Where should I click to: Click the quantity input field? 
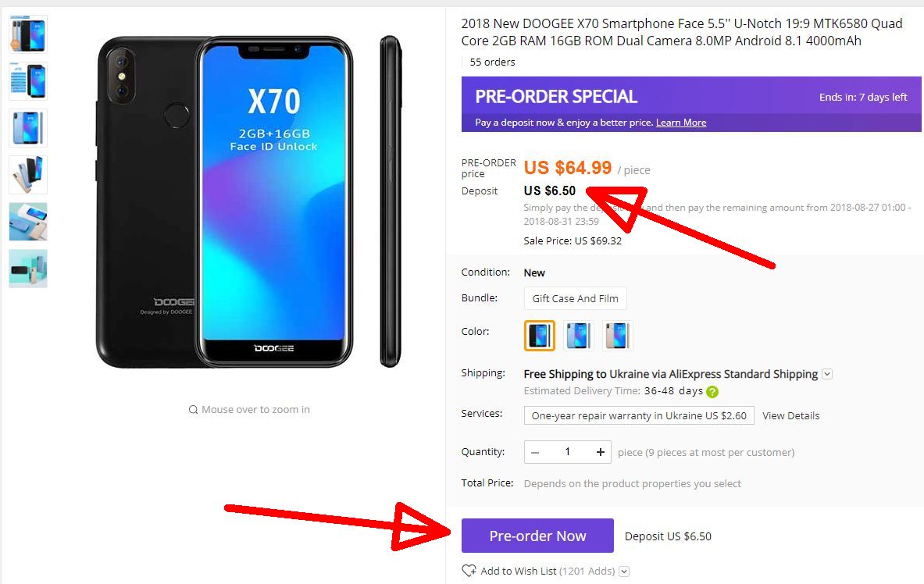click(568, 452)
